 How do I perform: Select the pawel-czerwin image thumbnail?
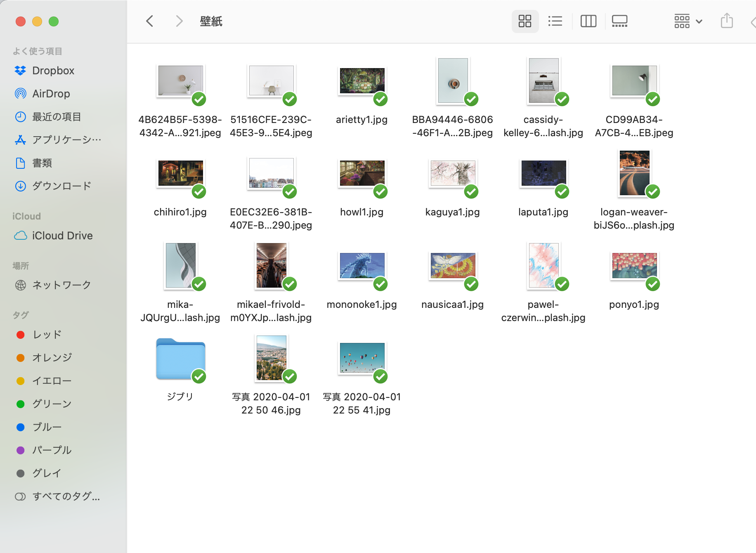[543, 265]
